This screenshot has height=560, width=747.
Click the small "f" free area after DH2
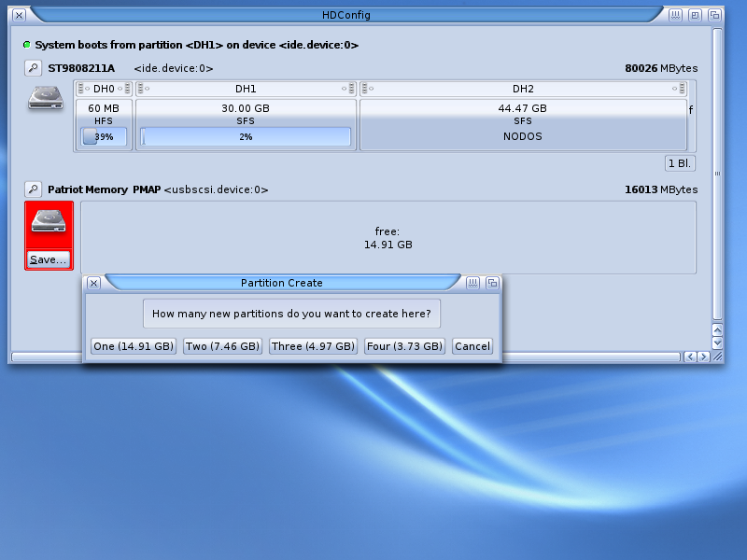[691, 110]
